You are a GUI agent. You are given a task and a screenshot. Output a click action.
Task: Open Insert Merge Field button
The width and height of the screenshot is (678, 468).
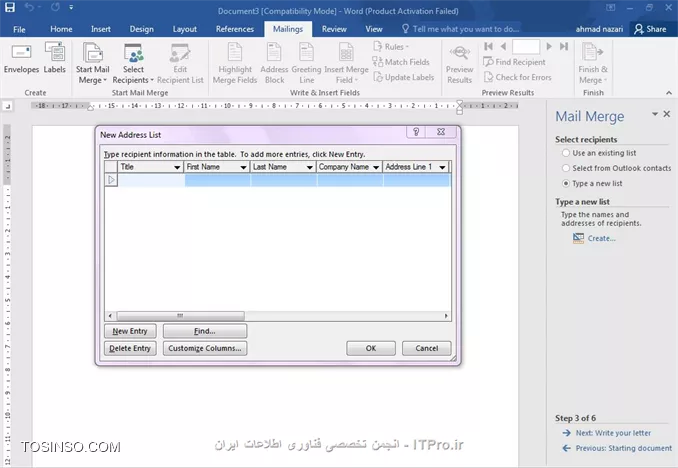point(346,64)
